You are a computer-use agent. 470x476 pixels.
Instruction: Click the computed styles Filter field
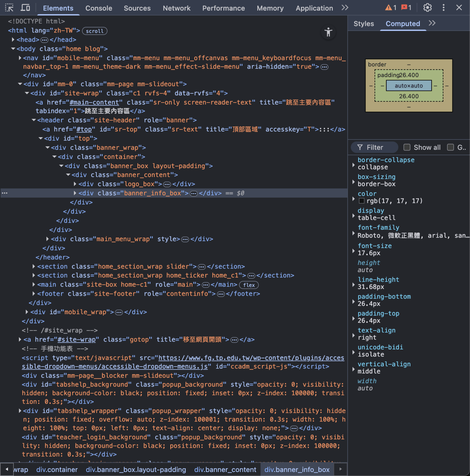[375, 147]
